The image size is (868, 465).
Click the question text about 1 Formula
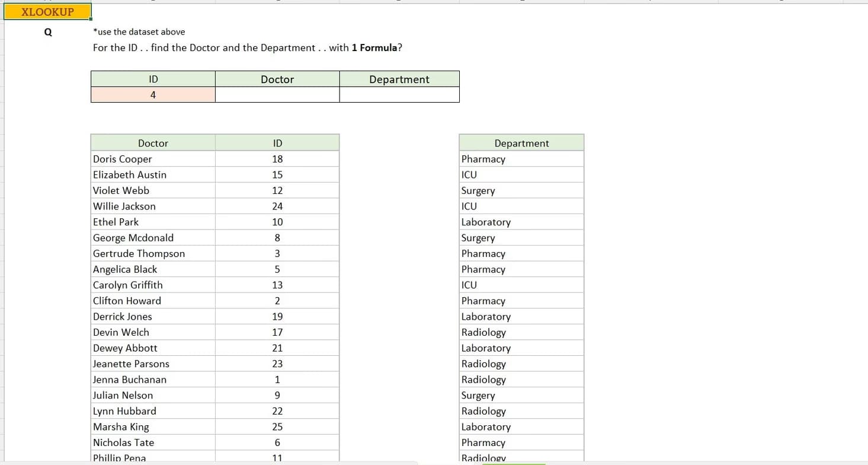[x=248, y=47]
